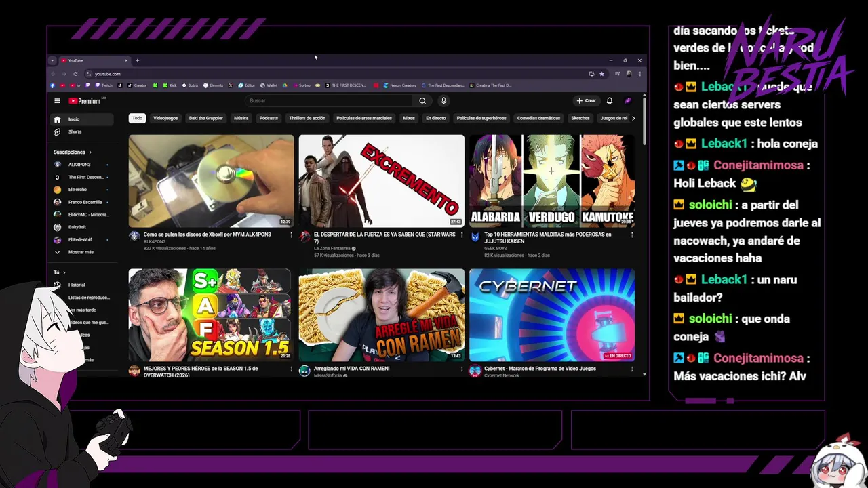The height and width of the screenshot is (488, 868).
Task: Open Cybernet live stream thumbnail
Action: (x=552, y=315)
